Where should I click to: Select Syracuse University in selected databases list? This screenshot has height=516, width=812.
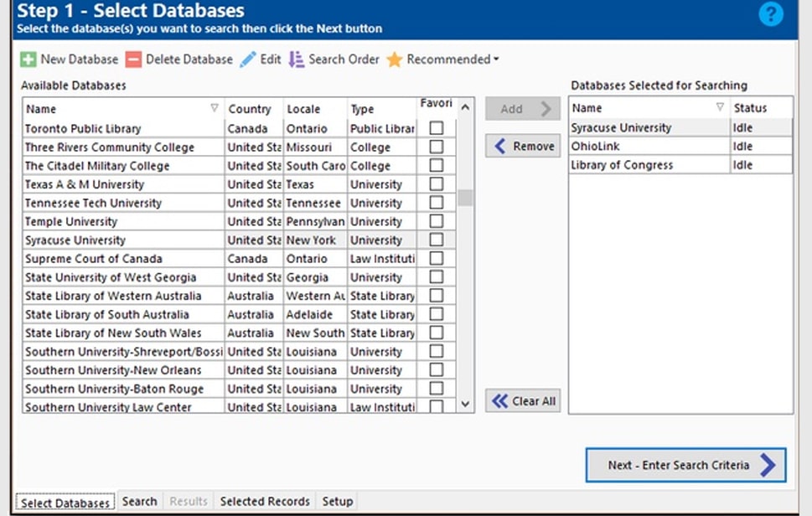point(680,128)
